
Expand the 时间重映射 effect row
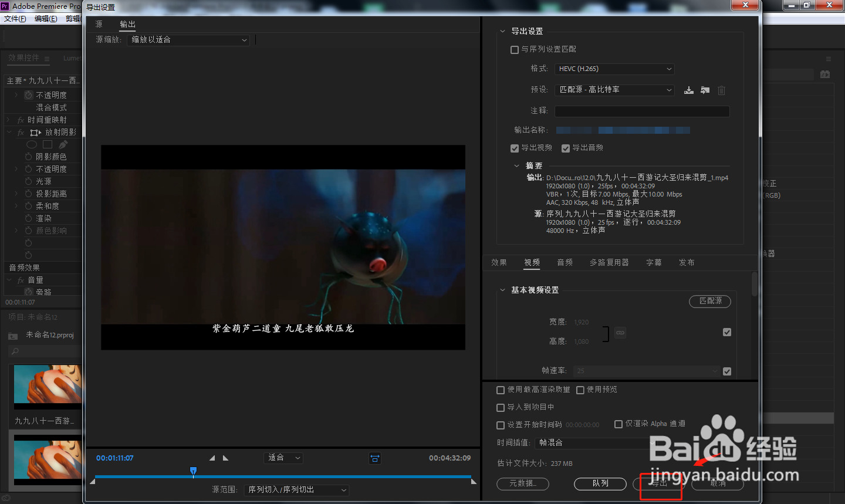pos(8,120)
